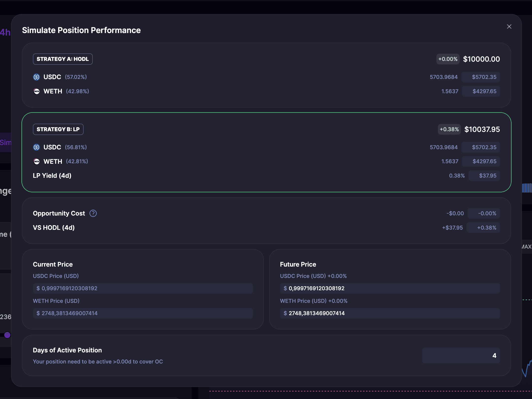This screenshot has height=399, width=532.
Task: Click USDC coin icon in Strategy B
Action: pos(36,147)
